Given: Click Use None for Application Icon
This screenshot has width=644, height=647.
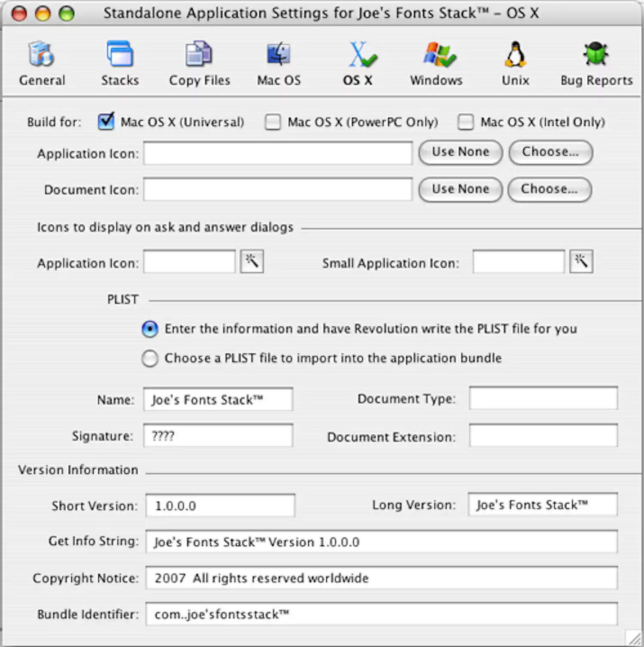Looking at the screenshot, I should [x=460, y=153].
